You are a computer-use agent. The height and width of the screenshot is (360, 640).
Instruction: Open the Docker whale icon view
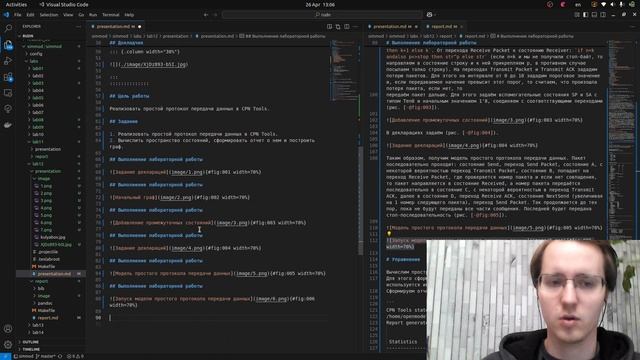[x=8, y=125]
